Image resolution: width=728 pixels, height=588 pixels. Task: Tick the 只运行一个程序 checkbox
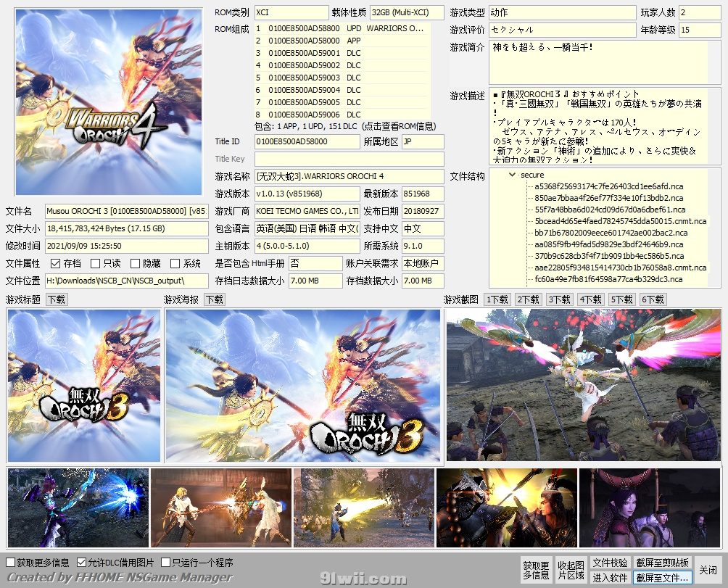166,563
